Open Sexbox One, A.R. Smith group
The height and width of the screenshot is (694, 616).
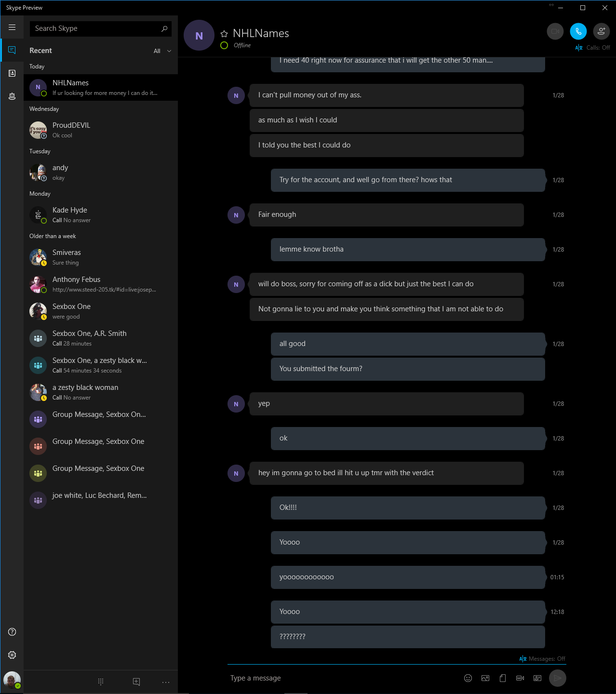pyautogui.click(x=101, y=338)
